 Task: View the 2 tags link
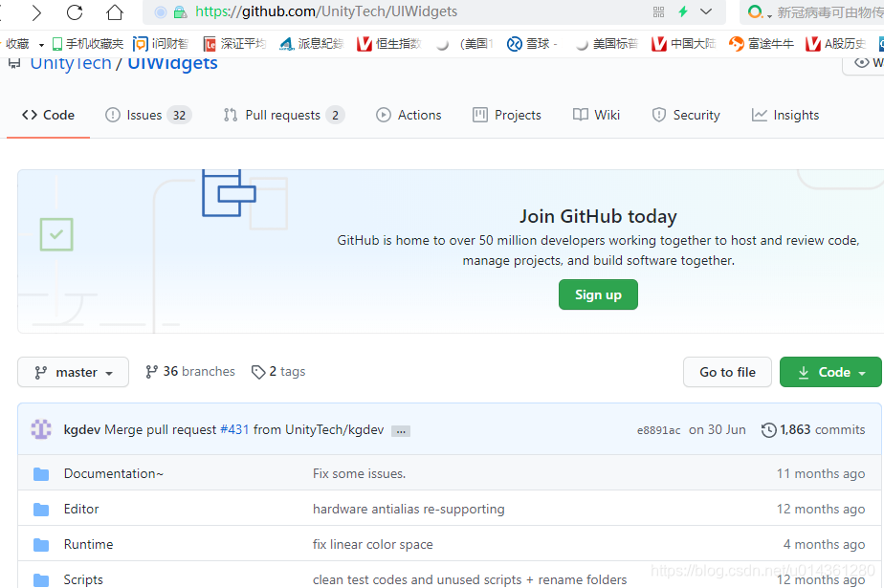pyautogui.click(x=278, y=372)
